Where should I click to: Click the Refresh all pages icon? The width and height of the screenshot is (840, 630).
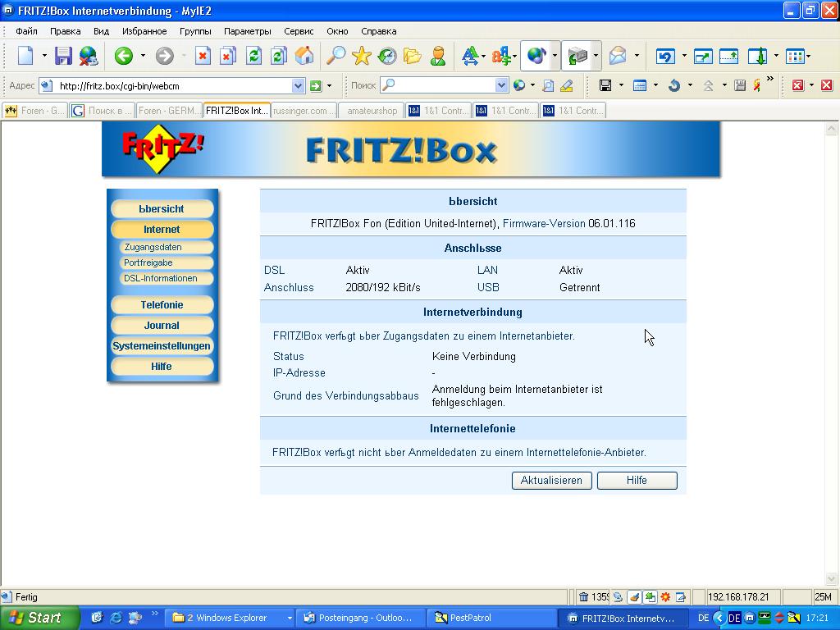(x=279, y=55)
